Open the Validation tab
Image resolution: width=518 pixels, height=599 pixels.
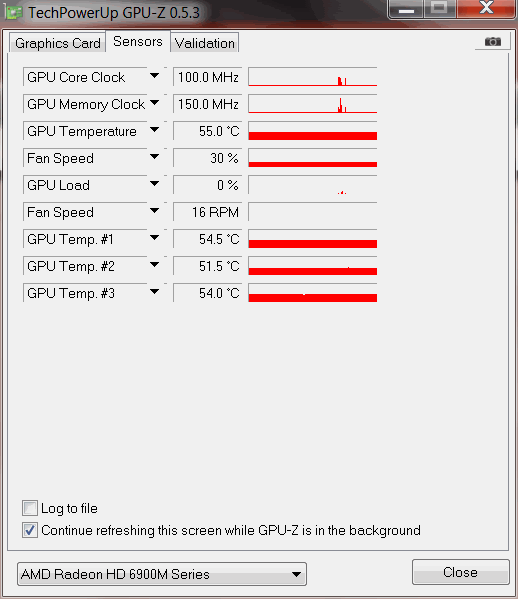tap(205, 43)
